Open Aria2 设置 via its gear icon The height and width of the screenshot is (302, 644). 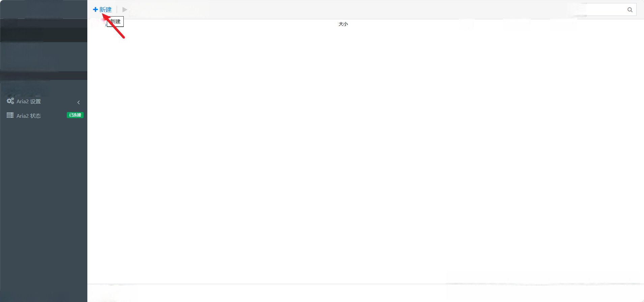pos(10,101)
